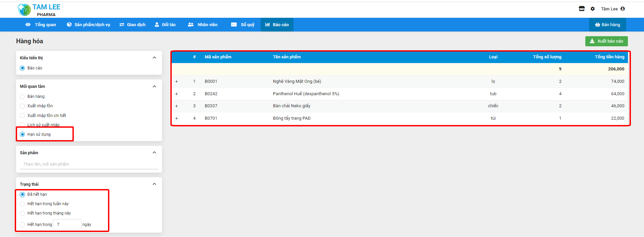This screenshot has height=237, width=644.
Task: Open the Nhân viên menu
Action: coord(203,24)
